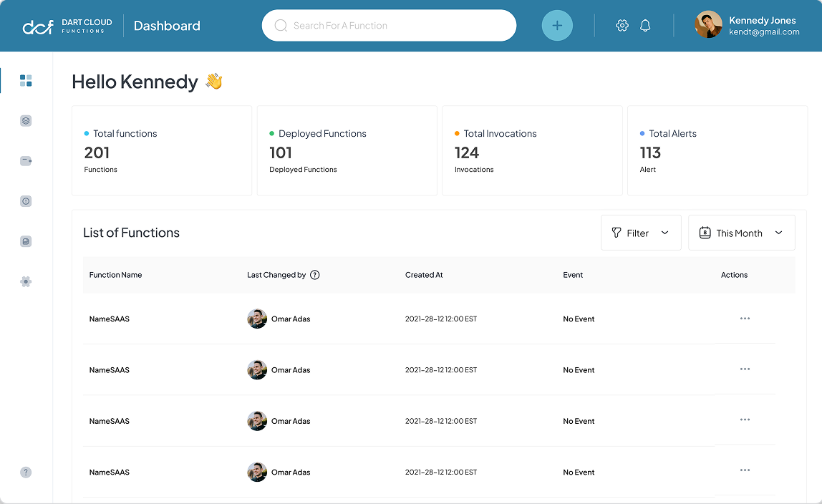This screenshot has height=504, width=822.
Task: Select the alert exclamation sidebar icon
Action: coord(26,201)
